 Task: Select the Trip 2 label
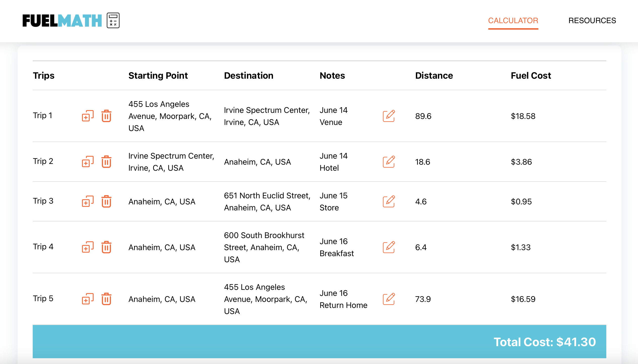[x=43, y=161]
